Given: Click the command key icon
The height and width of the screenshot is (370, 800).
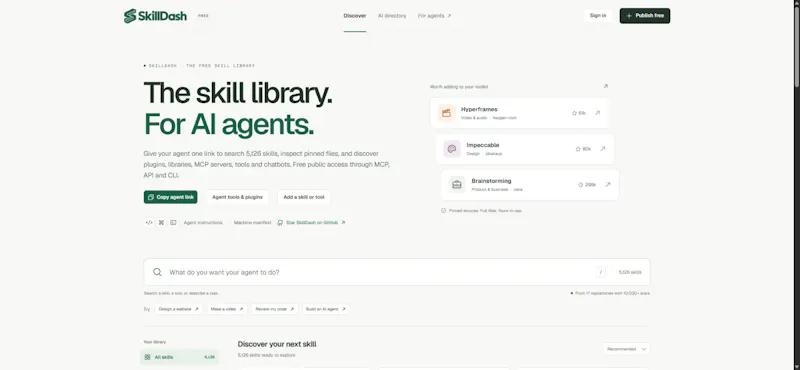Looking at the screenshot, I should (161, 223).
